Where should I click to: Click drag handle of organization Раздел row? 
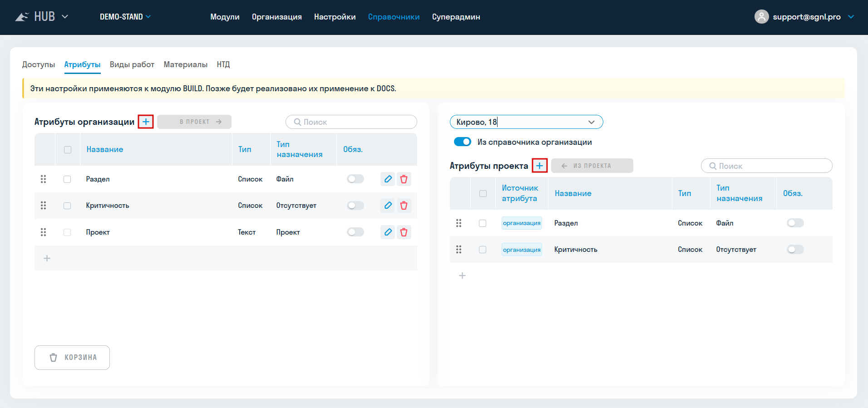44,179
